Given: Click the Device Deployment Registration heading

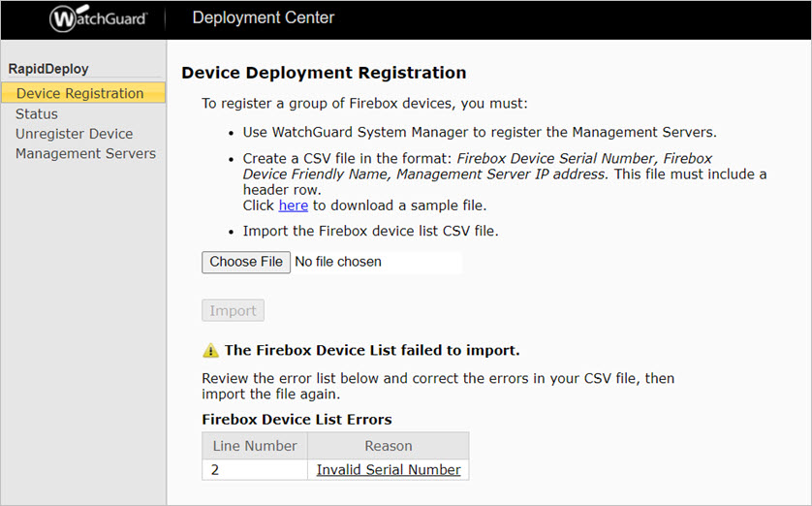Looking at the screenshot, I should [324, 73].
